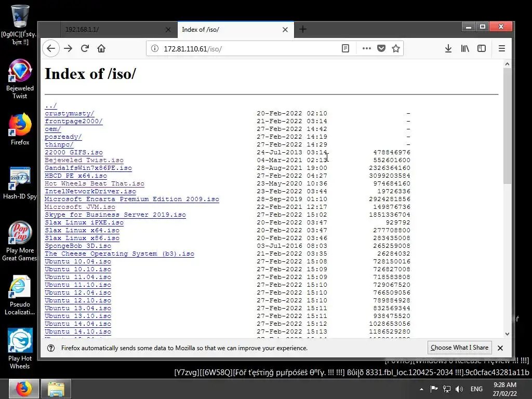This screenshot has width=532, height=399.
Task: Download SpongeBob 3D.iso
Action: [x=78, y=246]
